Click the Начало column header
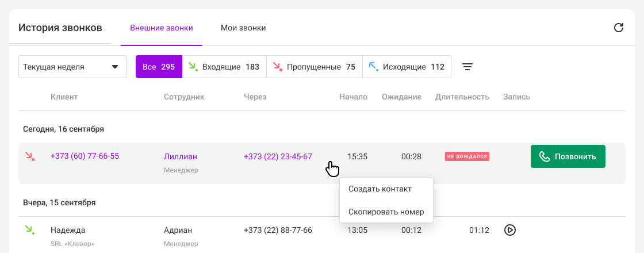The image size is (644, 253). click(353, 97)
